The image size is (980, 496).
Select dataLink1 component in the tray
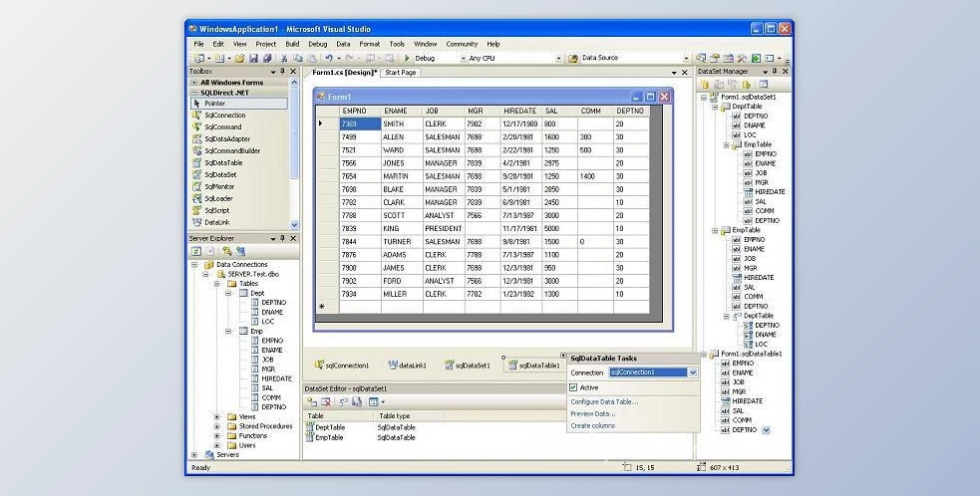coord(407,366)
